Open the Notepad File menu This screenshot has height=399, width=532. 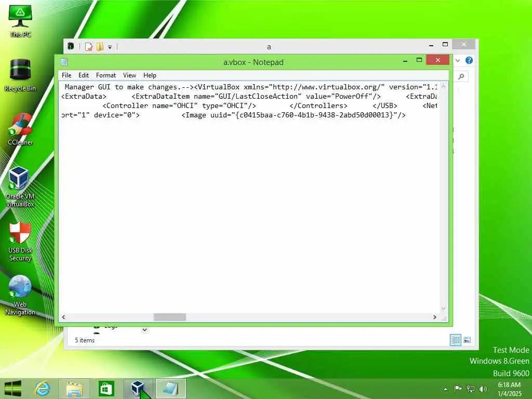(66, 75)
